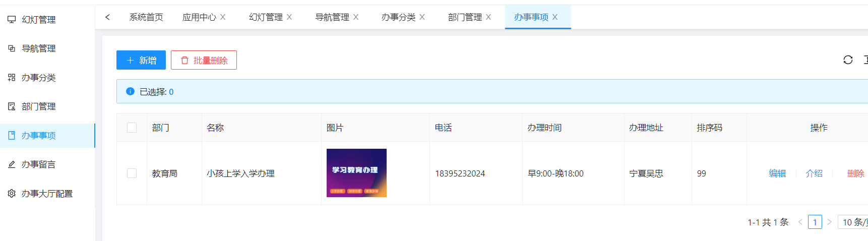The width and height of the screenshot is (868, 241).
Task: Switch to the 办事分类 tab
Action: click(x=398, y=17)
